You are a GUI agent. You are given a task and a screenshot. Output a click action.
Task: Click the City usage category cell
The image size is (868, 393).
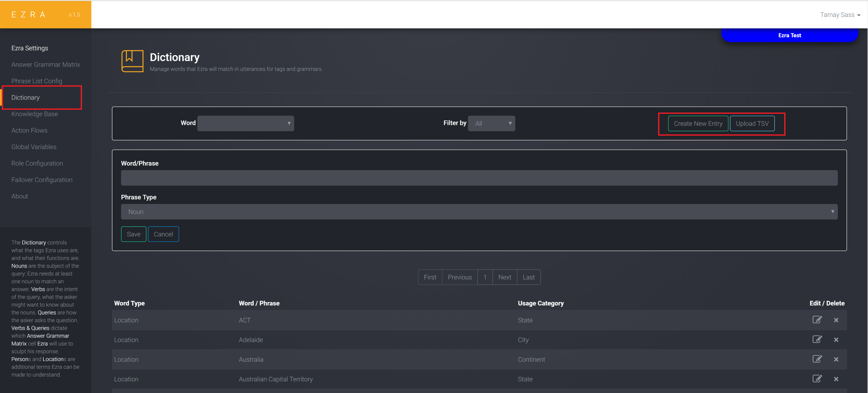pos(523,340)
